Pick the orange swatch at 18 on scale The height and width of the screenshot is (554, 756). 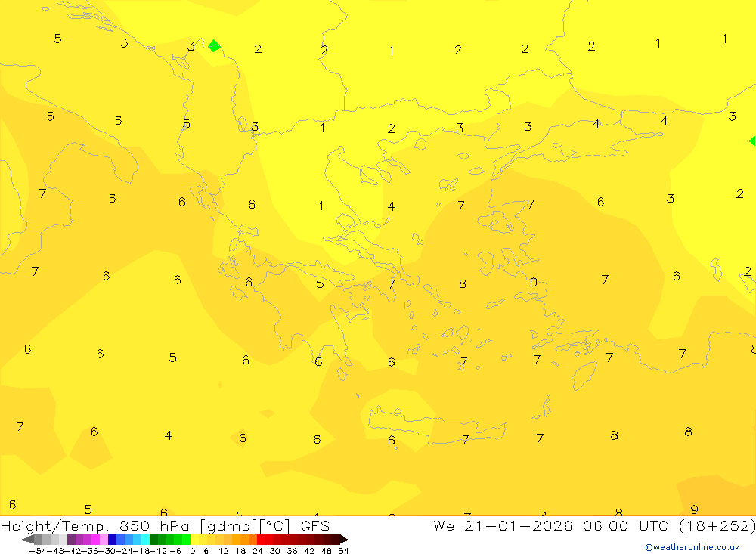pyautogui.click(x=244, y=540)
